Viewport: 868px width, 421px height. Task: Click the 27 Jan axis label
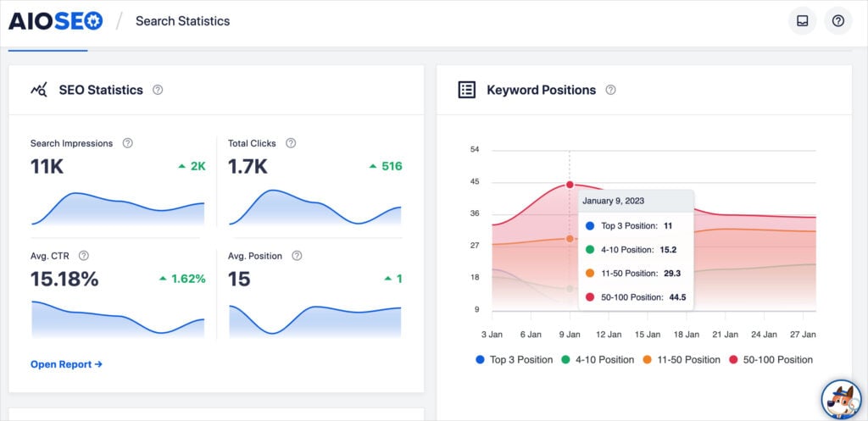coord(803,335)
